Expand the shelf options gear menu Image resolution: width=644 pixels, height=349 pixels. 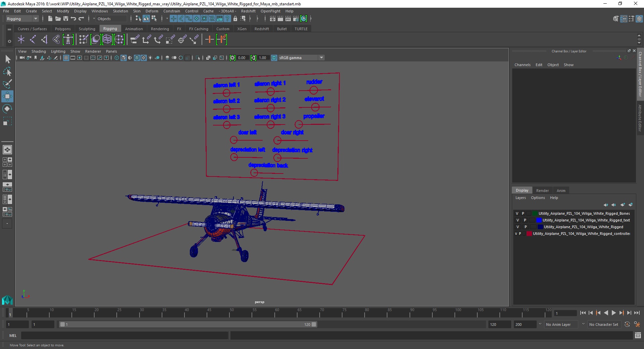point(9,42)
